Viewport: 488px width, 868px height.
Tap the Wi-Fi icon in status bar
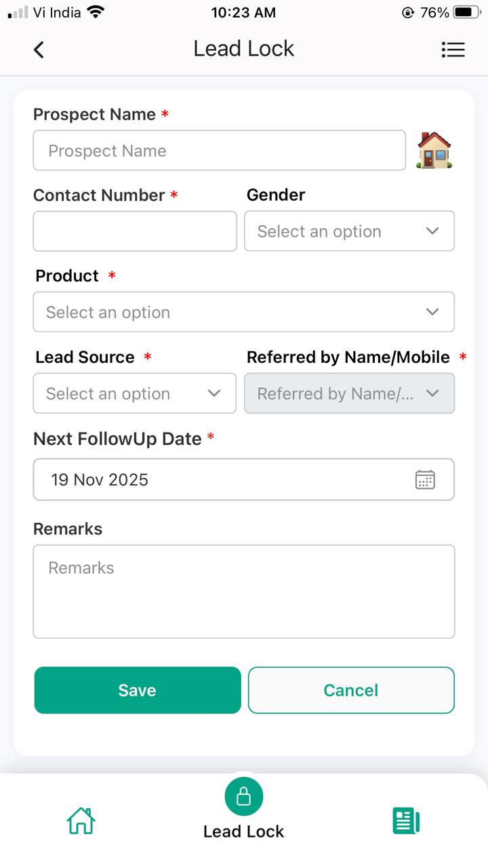point(96,12)
